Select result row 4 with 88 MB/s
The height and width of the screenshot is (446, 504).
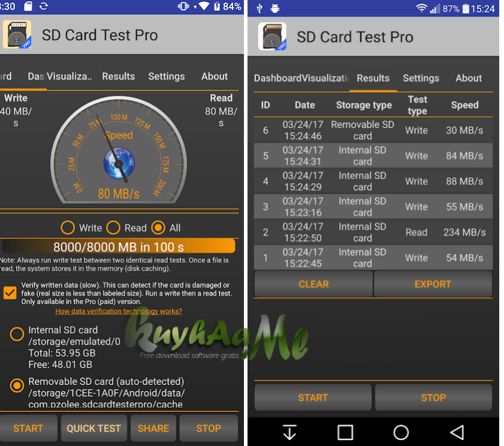(373, 181)
